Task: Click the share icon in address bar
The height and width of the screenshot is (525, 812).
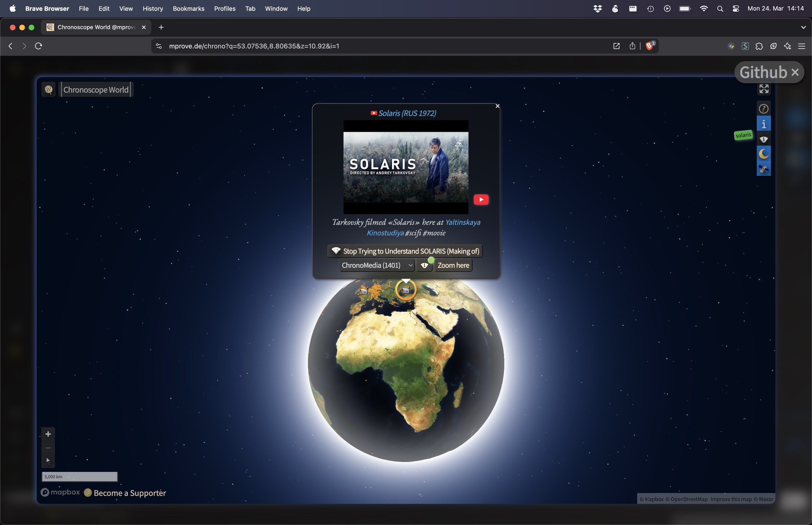Action: tap(632, 46)
